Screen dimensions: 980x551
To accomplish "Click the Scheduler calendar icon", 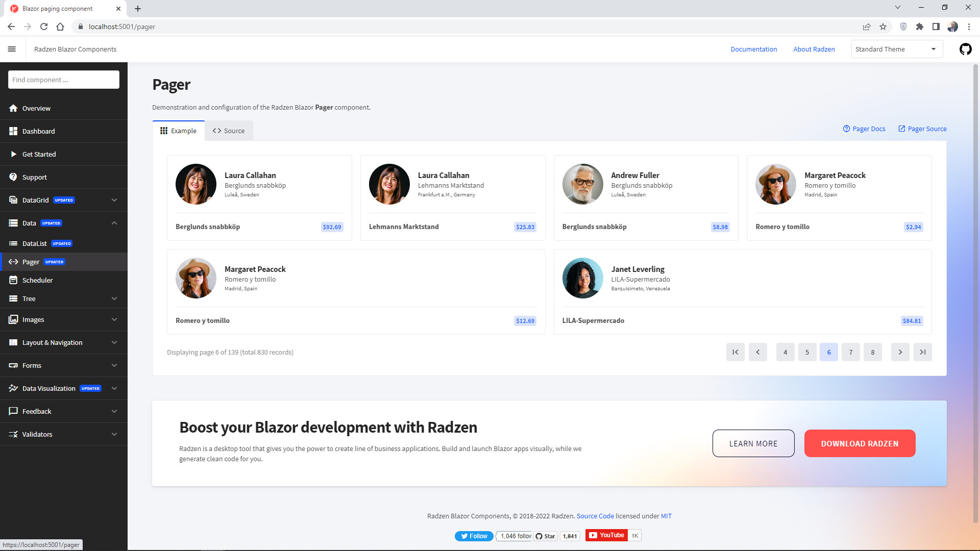I will click(x=13, y=280).
